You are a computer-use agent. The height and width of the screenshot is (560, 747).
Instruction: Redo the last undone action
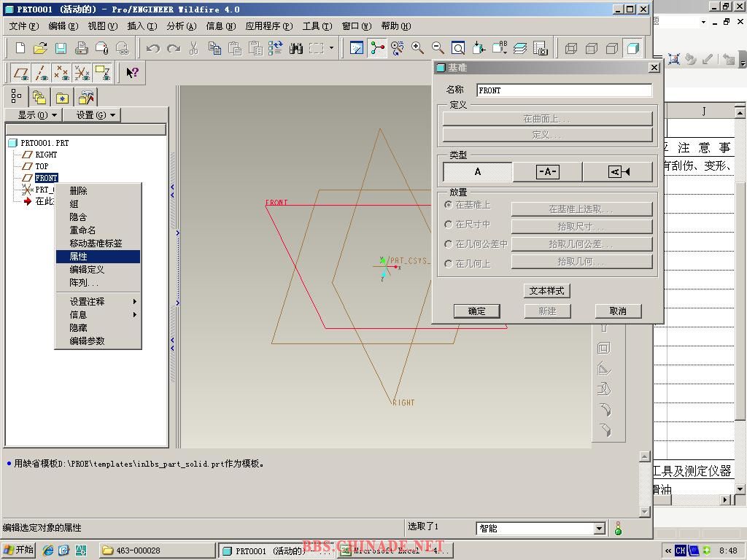click(x=174, y=48)
